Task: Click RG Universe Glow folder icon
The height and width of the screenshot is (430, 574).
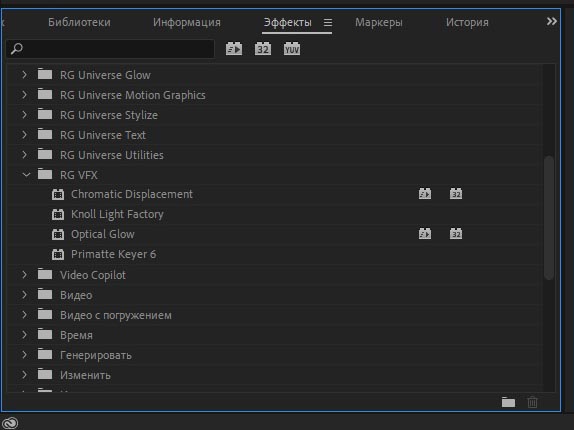Action: (45, 74)
